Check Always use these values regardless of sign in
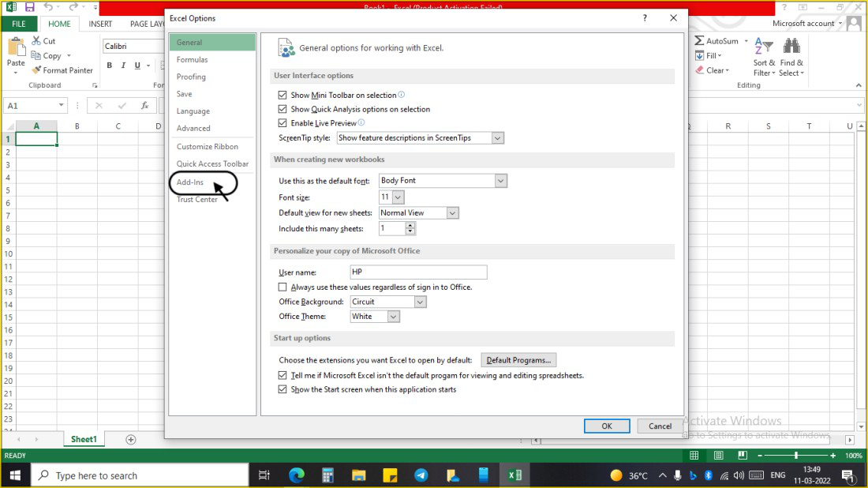The height and width of the screenshot is (488, 868). coord(282,287)
